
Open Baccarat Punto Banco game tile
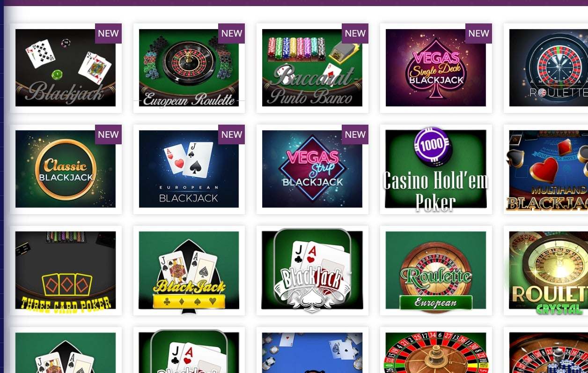[312, 68]
